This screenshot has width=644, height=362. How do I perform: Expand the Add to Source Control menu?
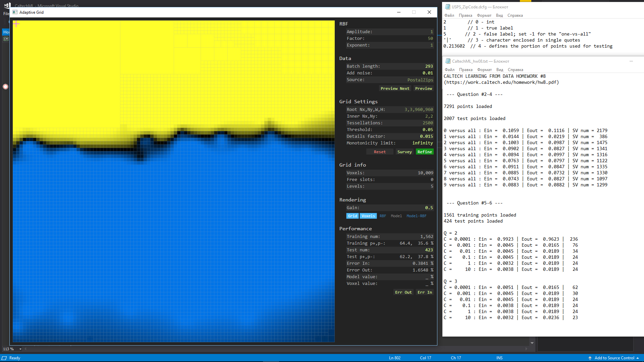coord(638,358)
